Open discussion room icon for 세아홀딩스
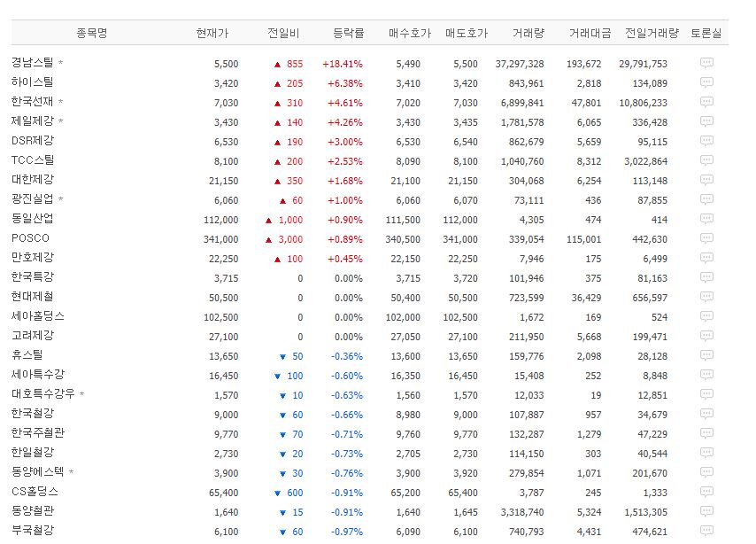 tap(706, 316)
